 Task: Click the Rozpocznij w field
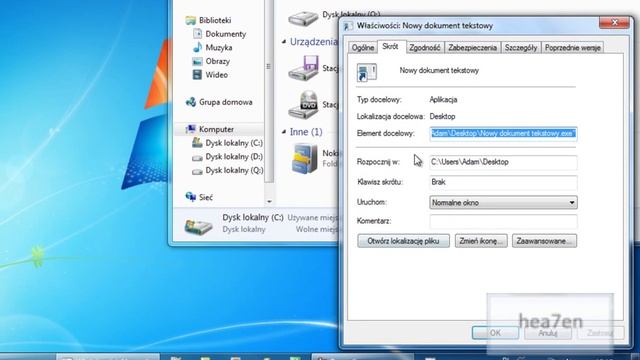point(503,162)
